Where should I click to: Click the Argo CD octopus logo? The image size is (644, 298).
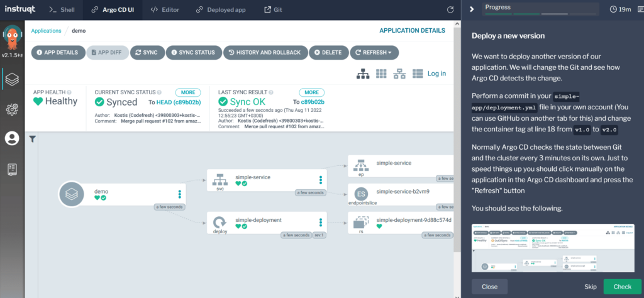tap(12, 38)
